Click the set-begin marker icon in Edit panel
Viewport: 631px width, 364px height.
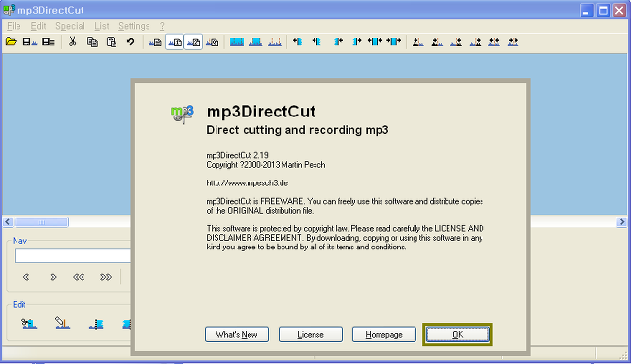pos(96,324)
